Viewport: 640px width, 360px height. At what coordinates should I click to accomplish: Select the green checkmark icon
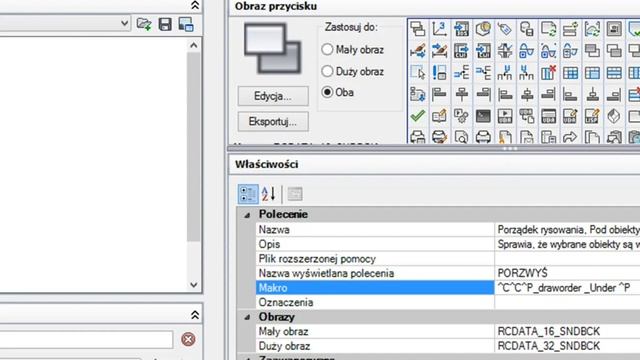(x=418, y=116)
